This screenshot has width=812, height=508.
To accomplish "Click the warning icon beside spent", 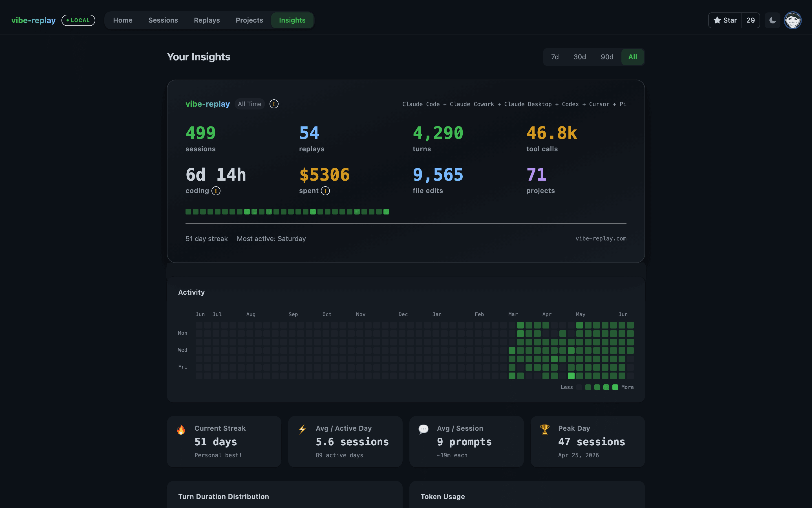I will pos(325,191).
